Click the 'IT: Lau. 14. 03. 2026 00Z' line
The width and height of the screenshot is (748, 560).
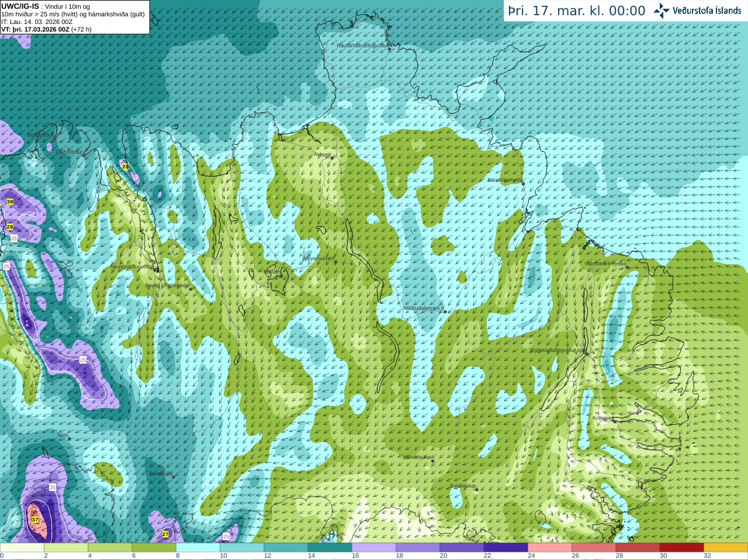click(x=37, y=22)
